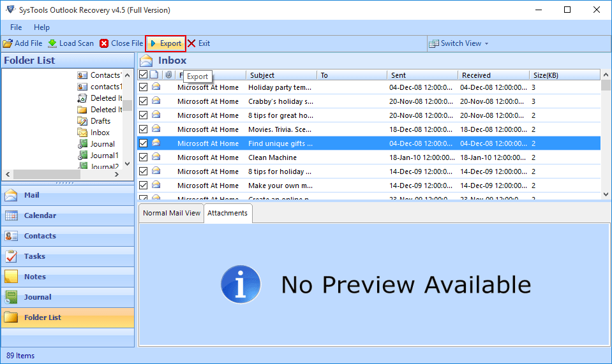Click the attachment paperclip column header
Image resolution: width=612 pixels, height=364 pixels.
pyautogui.click(x=168, y=75)
